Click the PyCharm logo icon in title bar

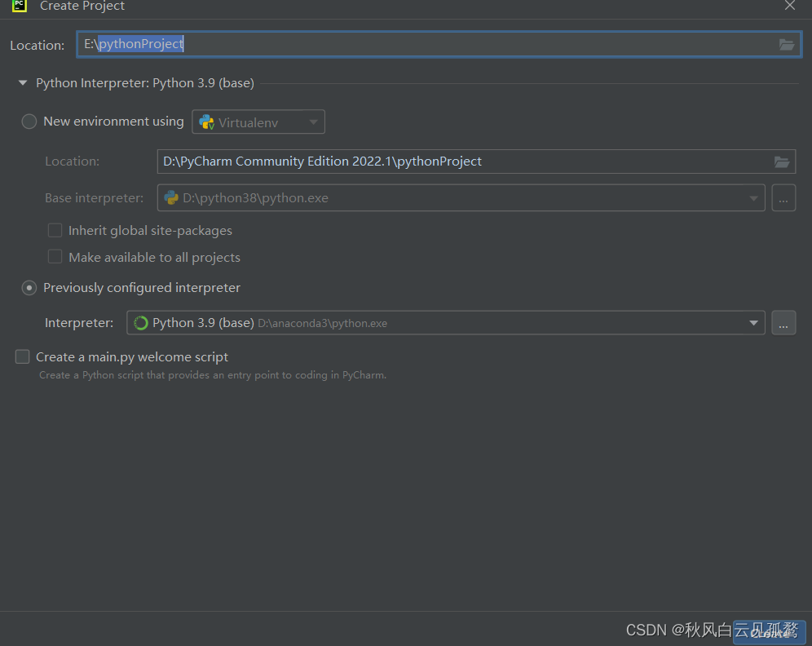pyautogui.click(x=20, y=6)
